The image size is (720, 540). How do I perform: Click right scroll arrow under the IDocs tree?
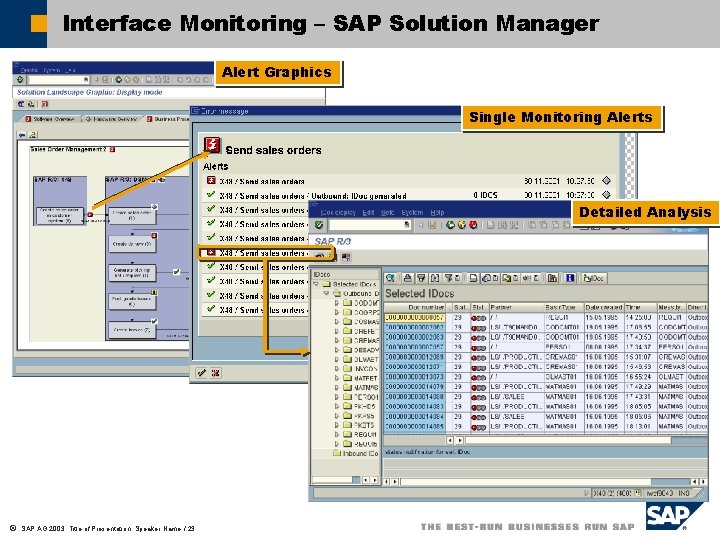[375, 480]
